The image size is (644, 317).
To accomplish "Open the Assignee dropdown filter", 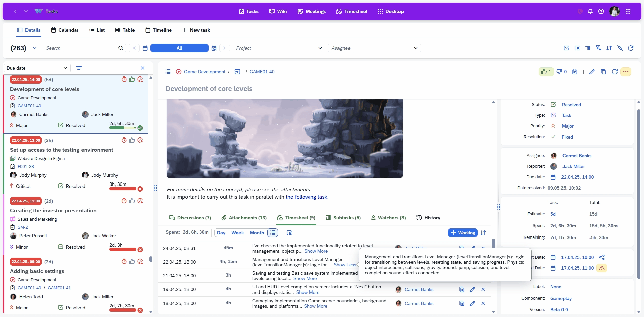I will click(374, 48).
